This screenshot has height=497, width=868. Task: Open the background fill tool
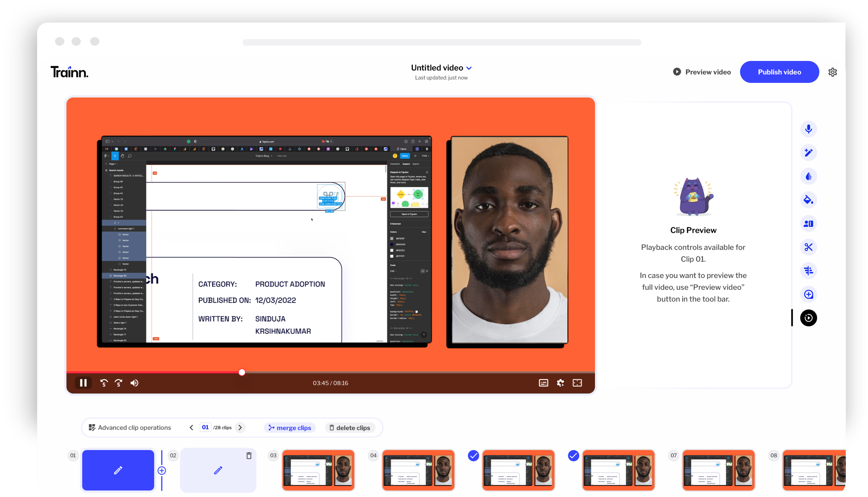(808, 200)
